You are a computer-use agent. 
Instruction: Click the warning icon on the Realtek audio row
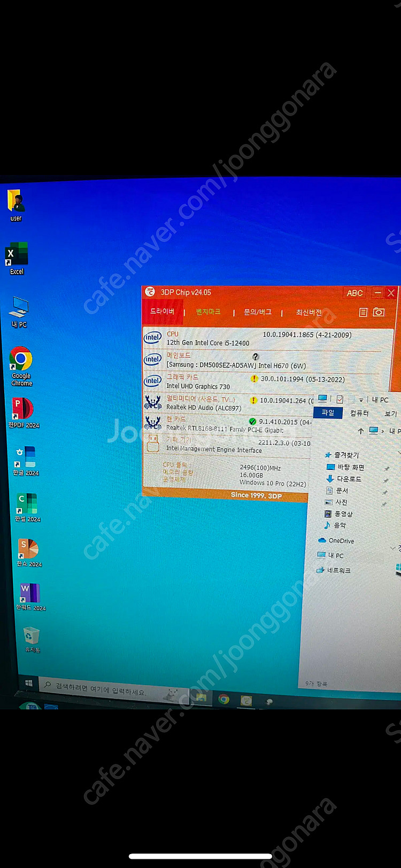pyautogui.click(x=253, y=400)
